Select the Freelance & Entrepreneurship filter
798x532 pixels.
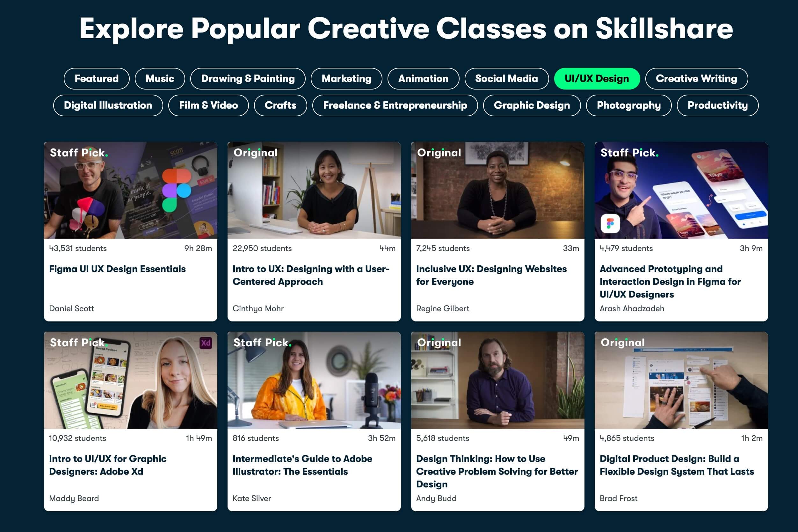click(395, 105)
